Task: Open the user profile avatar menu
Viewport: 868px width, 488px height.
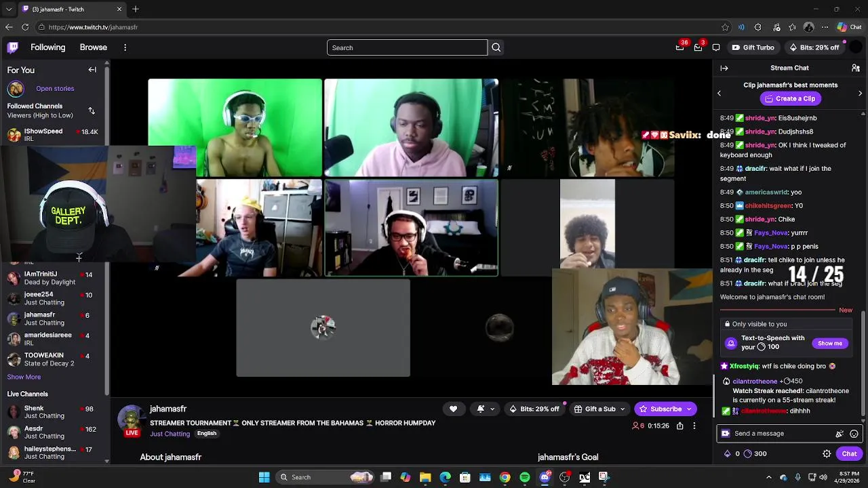Action: coord(856,47)
